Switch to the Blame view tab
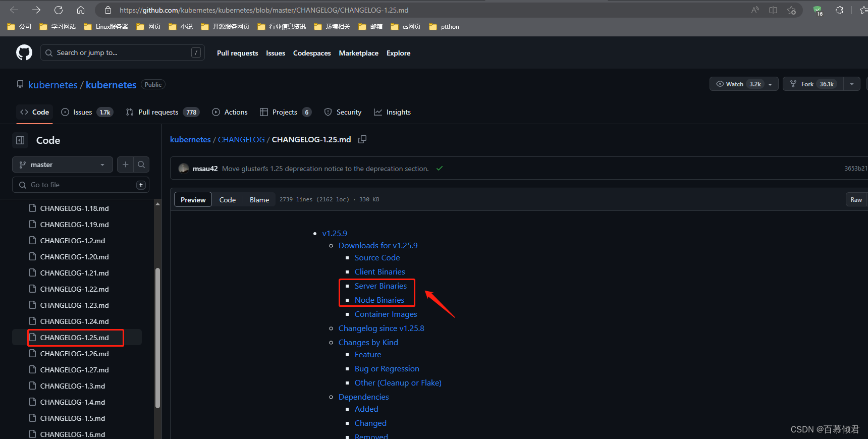This screenshot has width=868, height=439. click(259, 200)
